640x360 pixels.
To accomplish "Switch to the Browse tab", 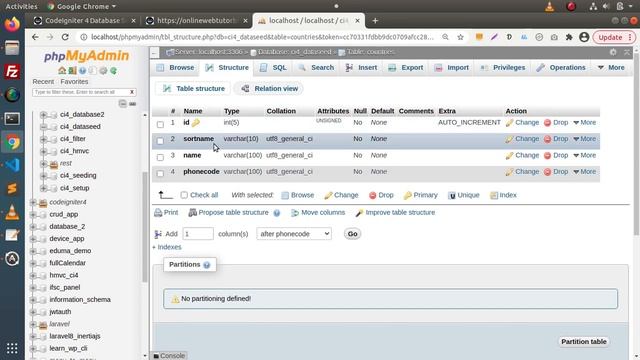I will [x=176, y=68].
